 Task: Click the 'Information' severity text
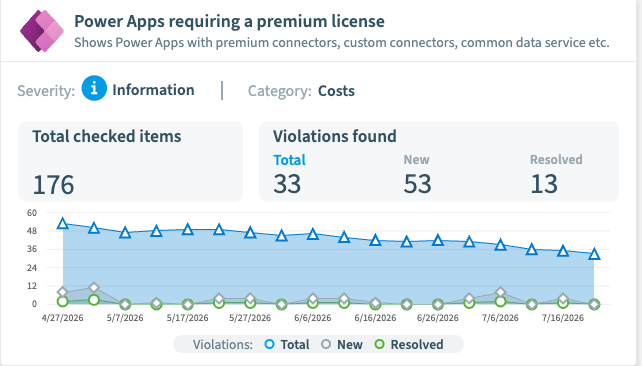[154, 90]
